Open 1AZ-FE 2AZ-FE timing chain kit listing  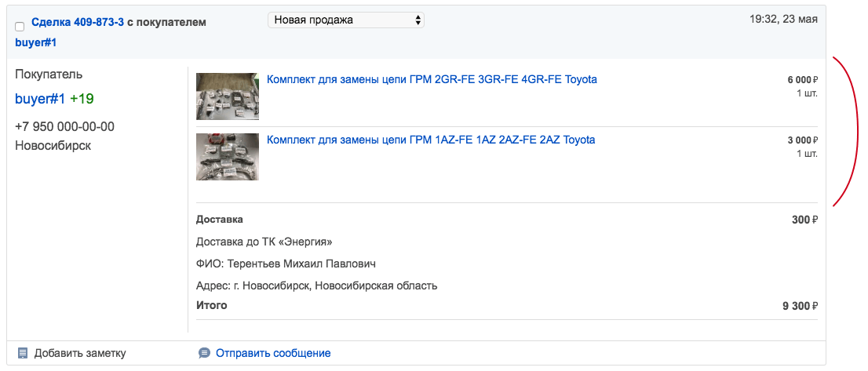click(x=431, y=140)
